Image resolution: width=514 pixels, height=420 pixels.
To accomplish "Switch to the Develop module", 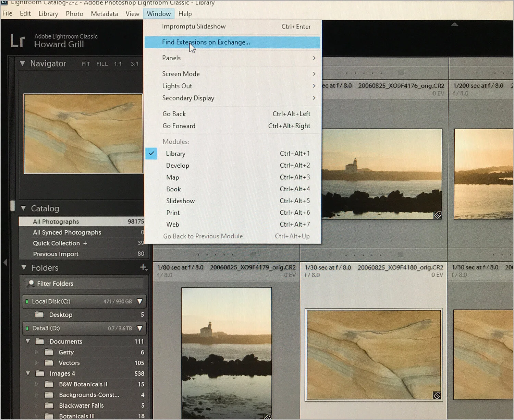I will tap(233, 165).
